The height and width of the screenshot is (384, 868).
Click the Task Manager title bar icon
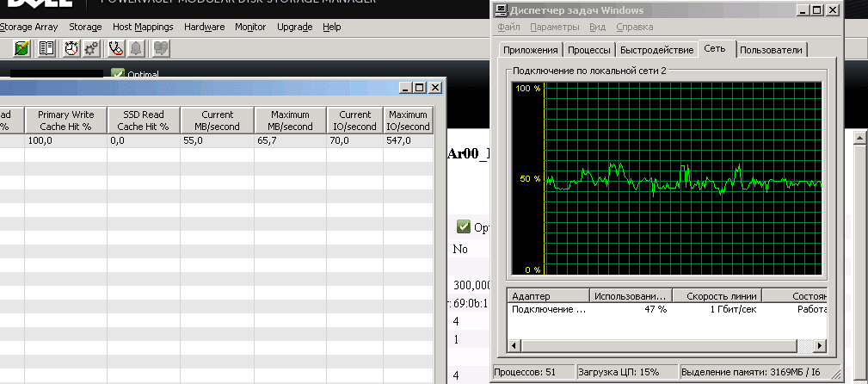(x=501, y=10)
